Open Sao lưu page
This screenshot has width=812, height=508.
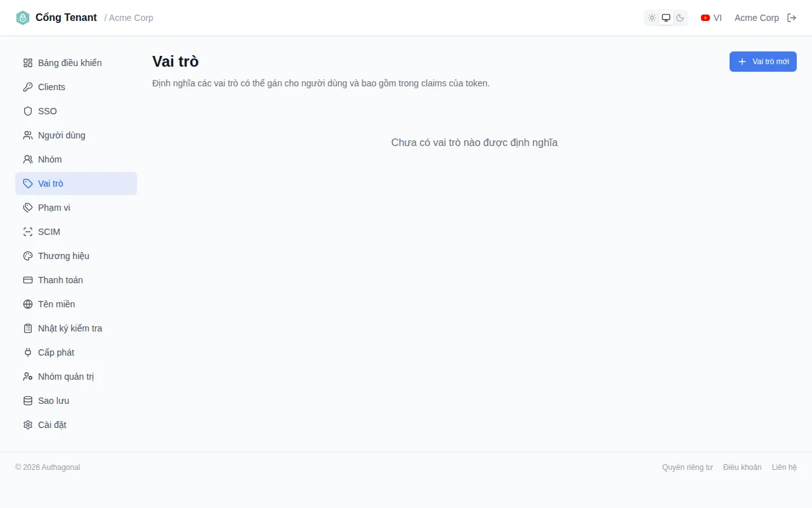[76, 401]
